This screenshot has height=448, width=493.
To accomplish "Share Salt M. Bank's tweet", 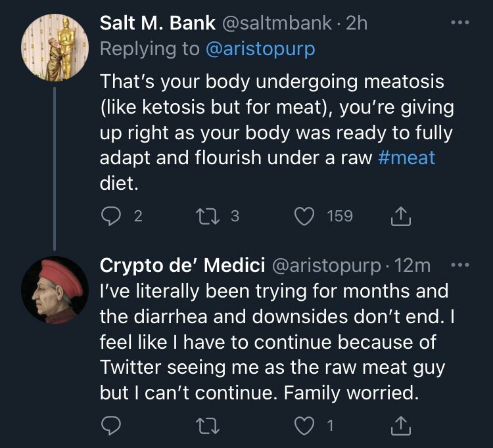I will click(x=399, y=216).
